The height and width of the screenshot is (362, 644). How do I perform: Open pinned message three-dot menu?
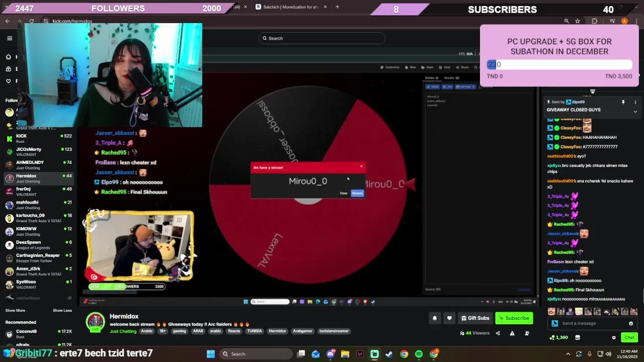point(635,102)
